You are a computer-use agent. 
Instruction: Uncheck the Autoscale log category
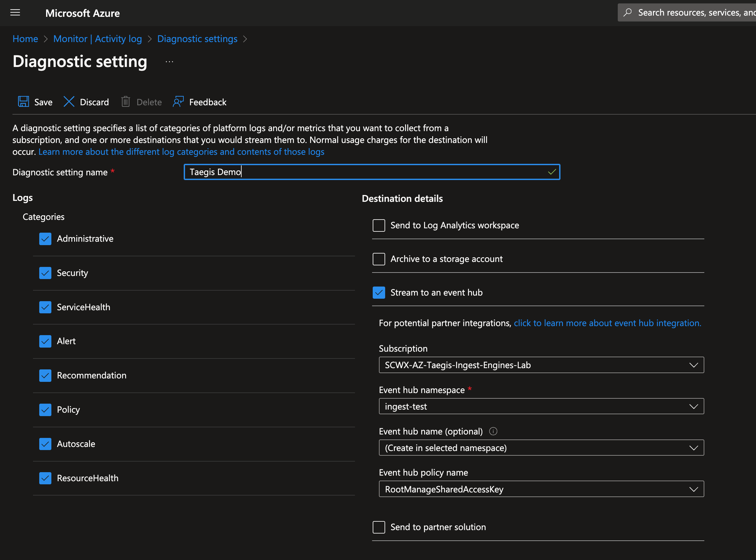tap(45, 444)
